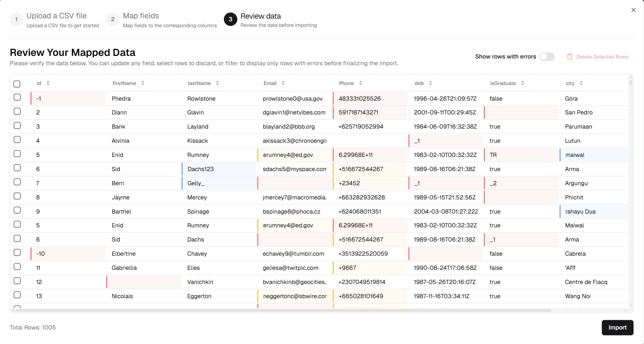This screenshot has height=344, width=644.
Task: Sort the Phone column
Action: [360, 83]
